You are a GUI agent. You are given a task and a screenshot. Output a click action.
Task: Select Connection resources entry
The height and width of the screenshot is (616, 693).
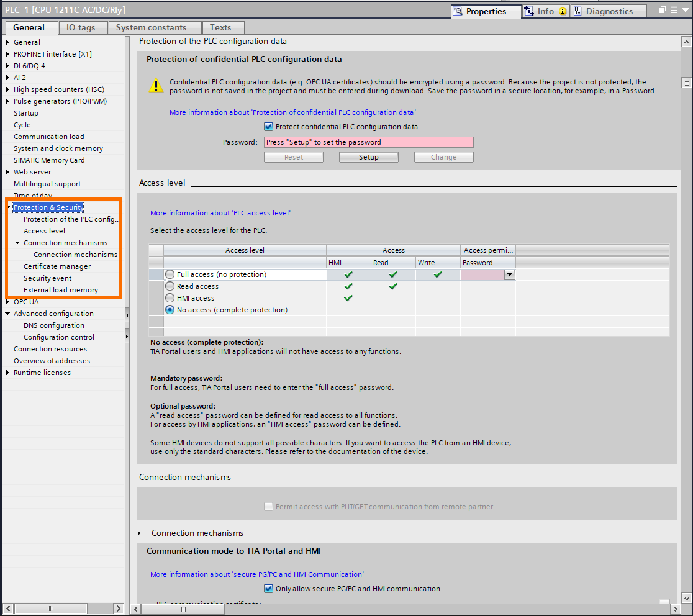[50, 349]
